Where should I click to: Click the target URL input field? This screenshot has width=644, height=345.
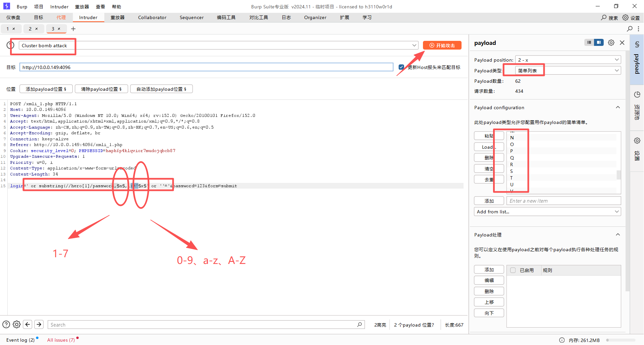(206, 67)
